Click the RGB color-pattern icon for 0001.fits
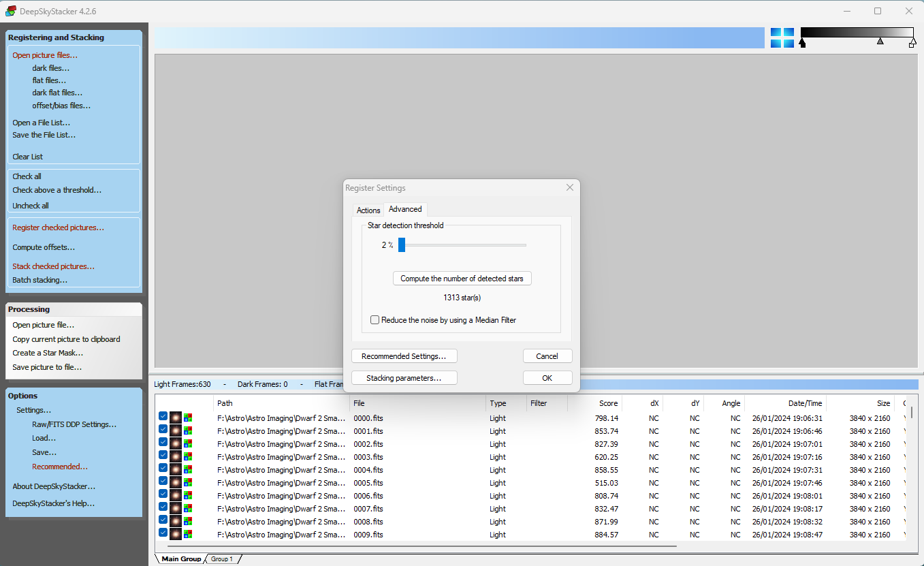Image resolution: width=924 pixels, height=566 pixels. click(188, 430)
